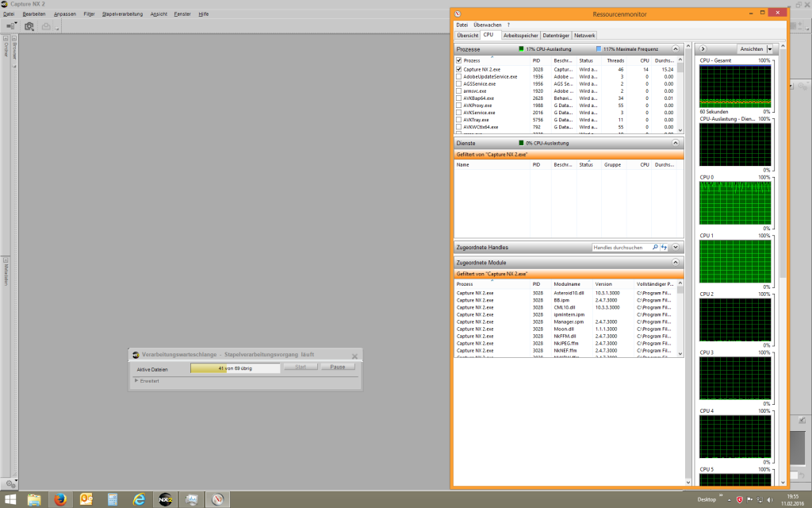Image resolution: width=812 pixels, height=508 pixels.
Task: Click camera transfer icon in Capture NX toolbar
Action: click(x=29, y=26)
